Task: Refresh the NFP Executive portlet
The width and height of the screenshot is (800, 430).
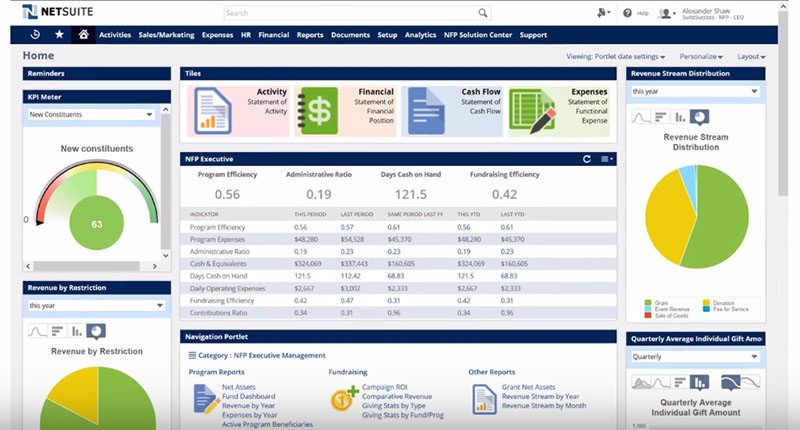Action: 587,159
